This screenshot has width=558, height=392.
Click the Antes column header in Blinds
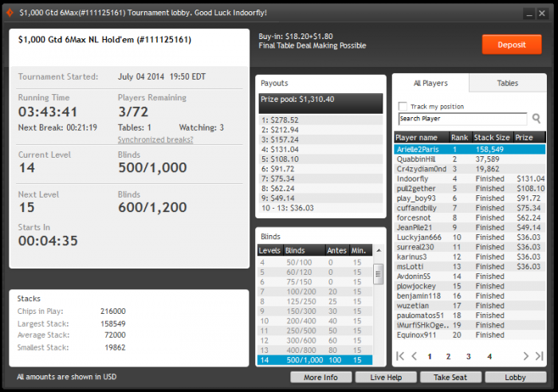pyautogui.click(x=336, y=250)
